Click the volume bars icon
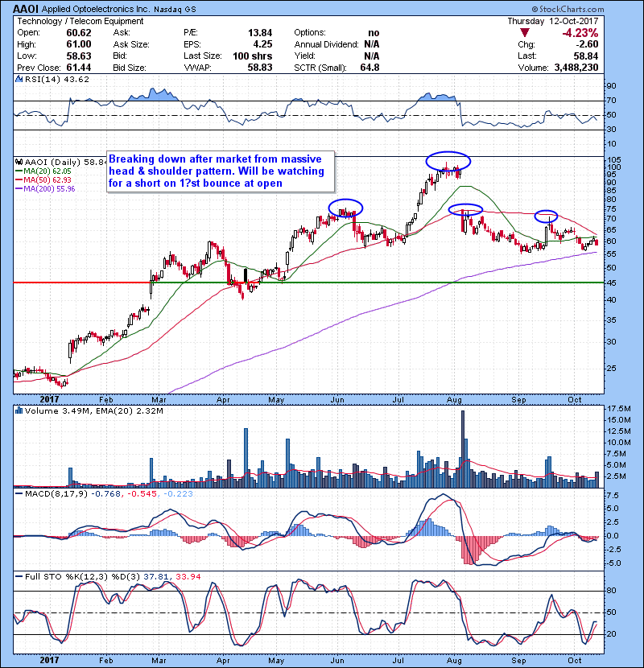Image resolution: width=644 pixels, height=668 pixels. [19, 410]
